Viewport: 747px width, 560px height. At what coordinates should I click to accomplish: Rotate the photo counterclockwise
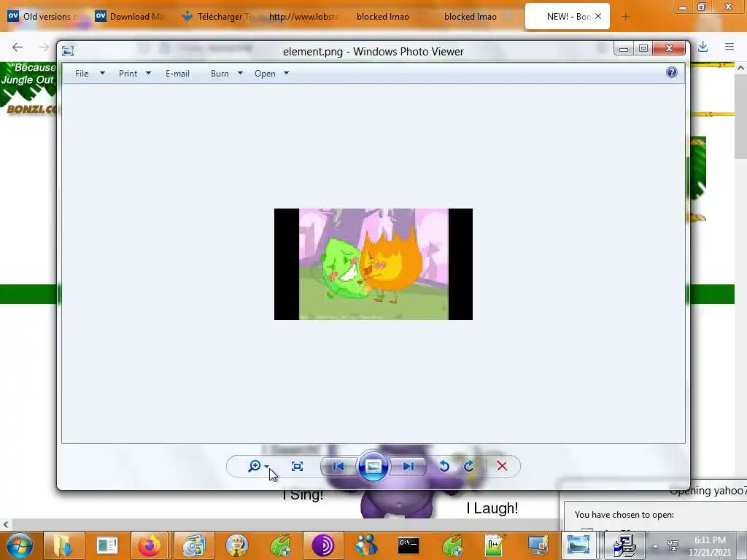(444, 466)
